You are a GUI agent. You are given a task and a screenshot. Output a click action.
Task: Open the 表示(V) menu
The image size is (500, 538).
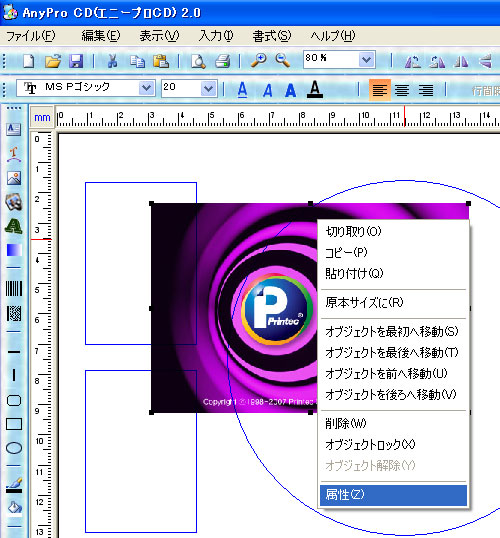tap(159, 36)
